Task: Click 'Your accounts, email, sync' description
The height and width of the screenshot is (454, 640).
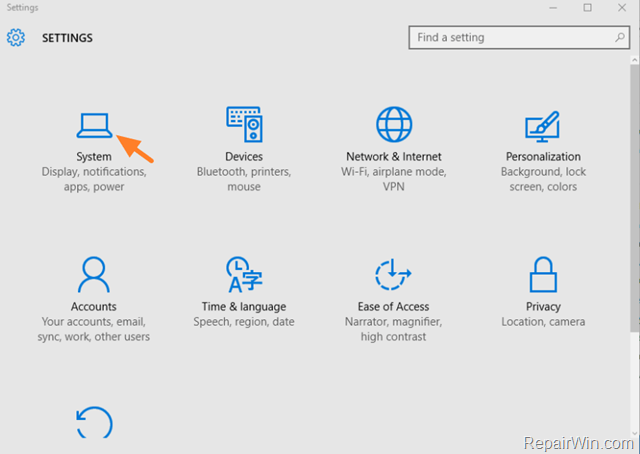Action: click(x=94, y=329)
